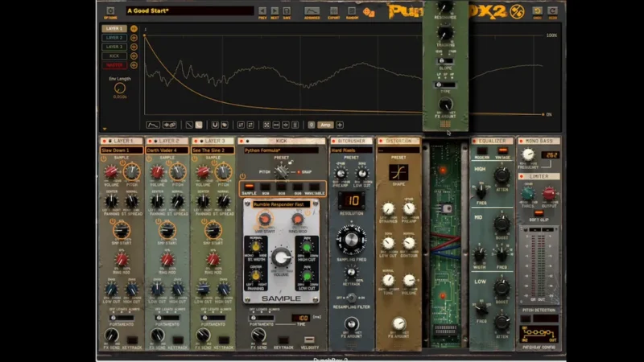Enable the Soft Clip switch
Screen dimensions: 644x362
click(539, 213)
